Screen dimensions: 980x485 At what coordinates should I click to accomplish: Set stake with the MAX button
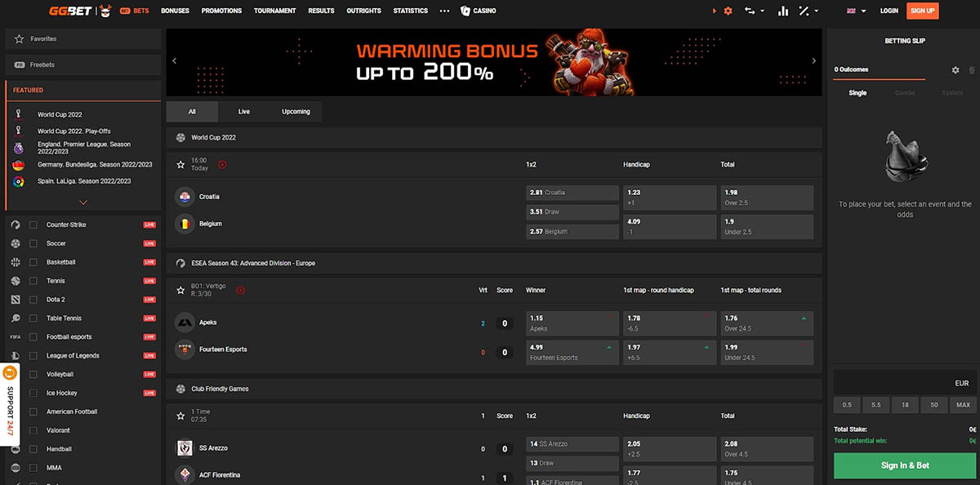pyautogui.click(x=964, y=405)
